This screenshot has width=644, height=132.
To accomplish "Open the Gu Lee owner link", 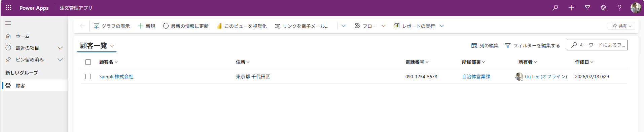I will tap(546, 77).
